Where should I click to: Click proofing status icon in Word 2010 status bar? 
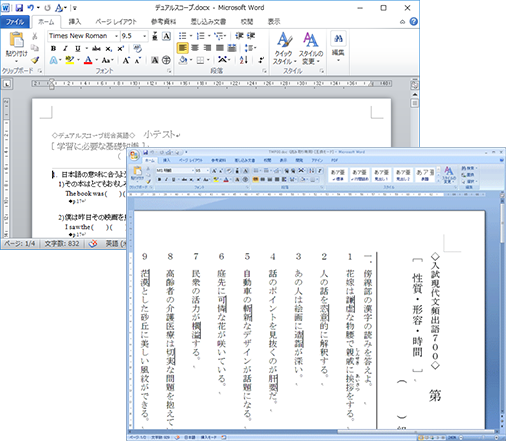pos(93,244)
